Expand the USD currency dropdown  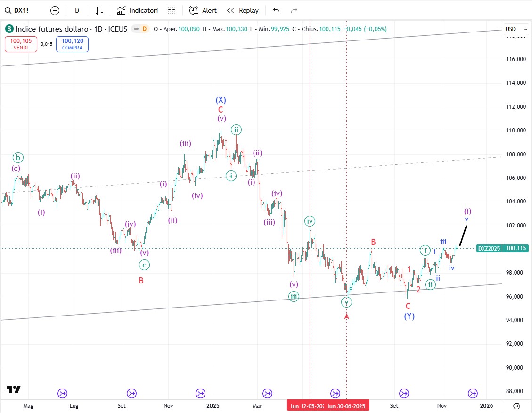(516, 29)
